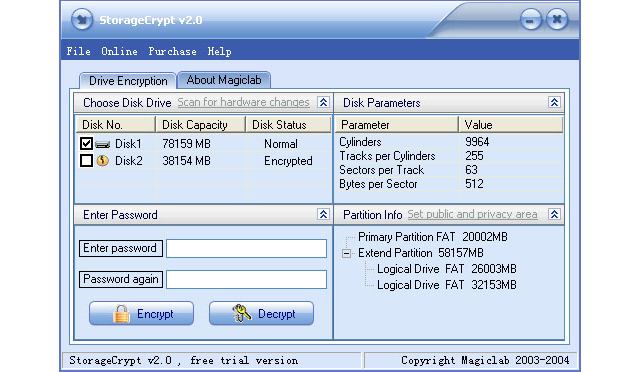
Task: Click the Disk2 encrypted drive icon
Action: click(x=102, y=160)
